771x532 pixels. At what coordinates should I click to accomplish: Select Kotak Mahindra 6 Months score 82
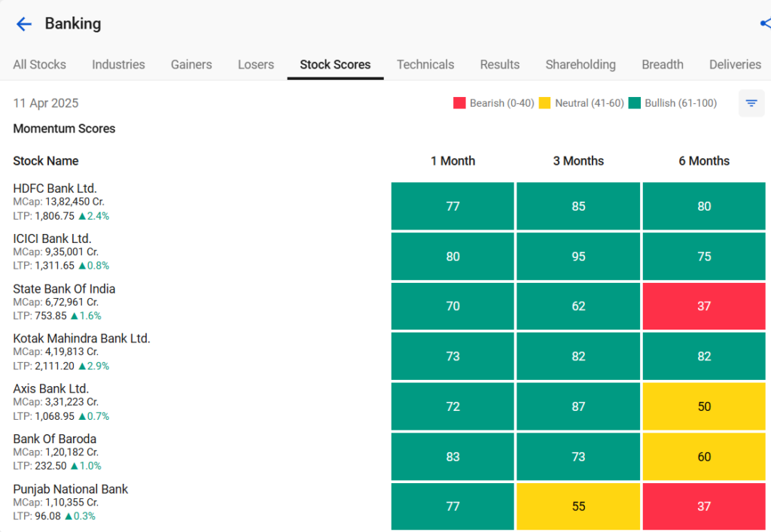(704, 356)
